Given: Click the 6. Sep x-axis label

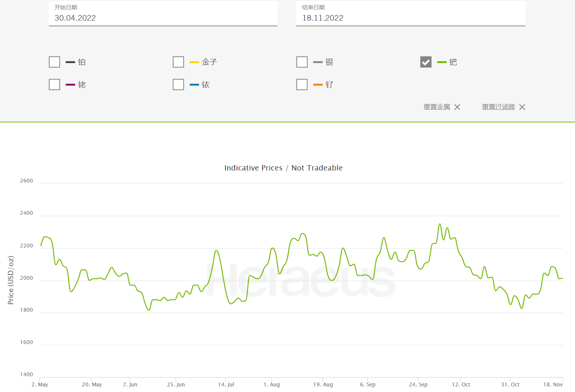Looking at the screenshot, I should tap(368, 384).
